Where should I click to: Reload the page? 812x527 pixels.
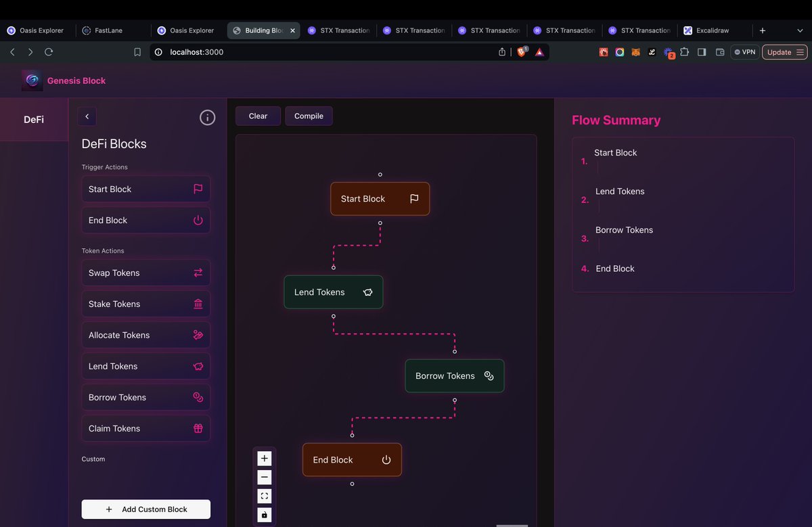(x=49, y=52)
